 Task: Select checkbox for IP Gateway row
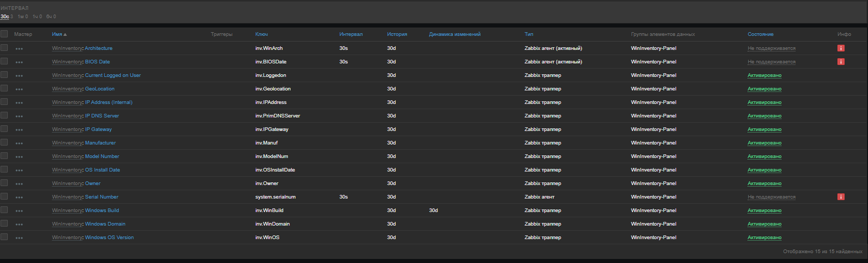(4, 129)
